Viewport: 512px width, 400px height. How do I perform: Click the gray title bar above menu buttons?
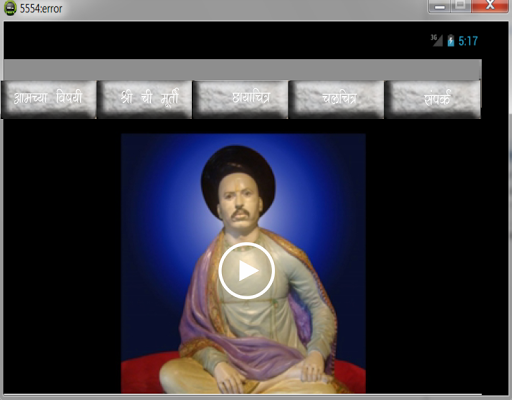[x=242, y=70]
